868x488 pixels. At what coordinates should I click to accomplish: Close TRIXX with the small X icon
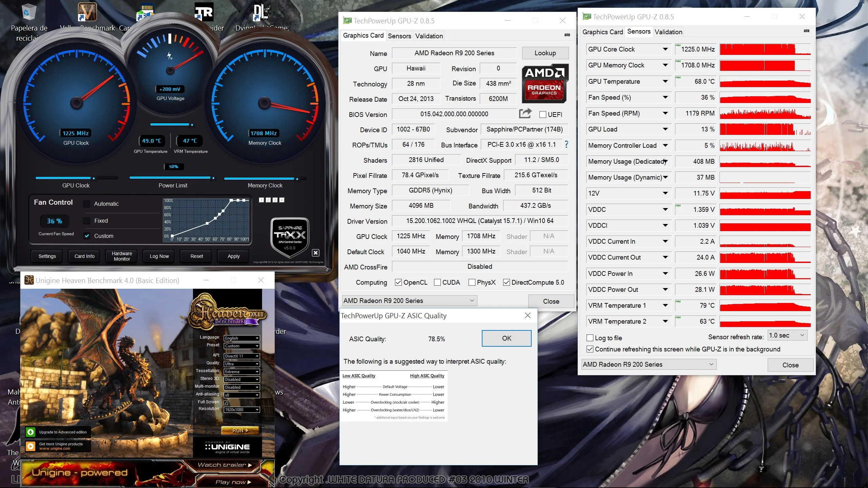point(315,253)
